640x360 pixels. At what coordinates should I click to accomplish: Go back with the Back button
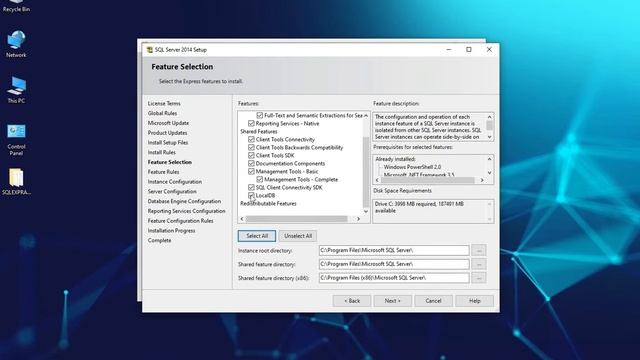[x=352, y=301]
